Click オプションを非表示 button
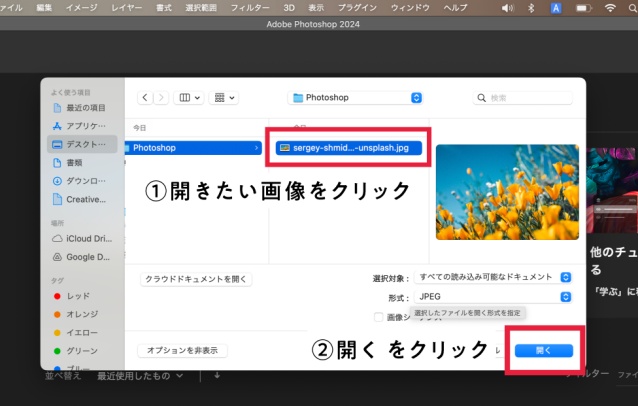This screenshot has width=638, height=406. 182,350
